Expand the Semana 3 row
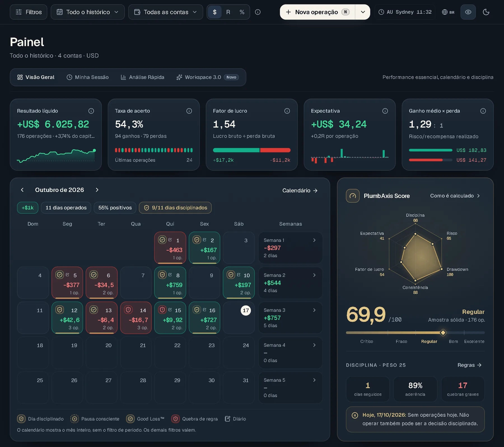 (x=290, y=318)
